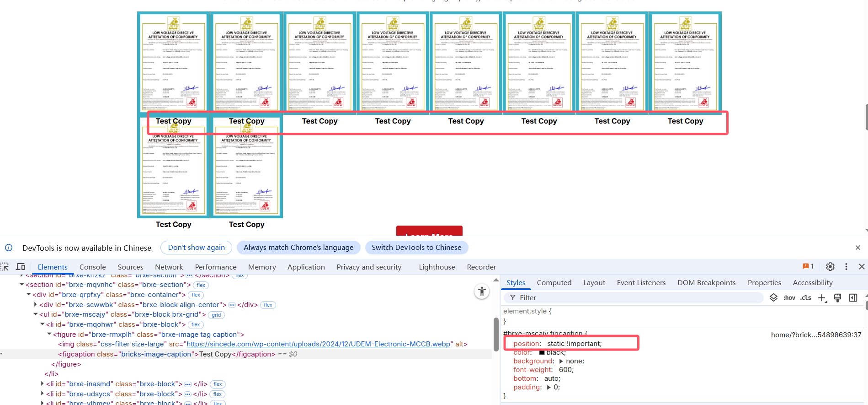Click Don't show again button
The image size is (868, 405).
(196, 248)
